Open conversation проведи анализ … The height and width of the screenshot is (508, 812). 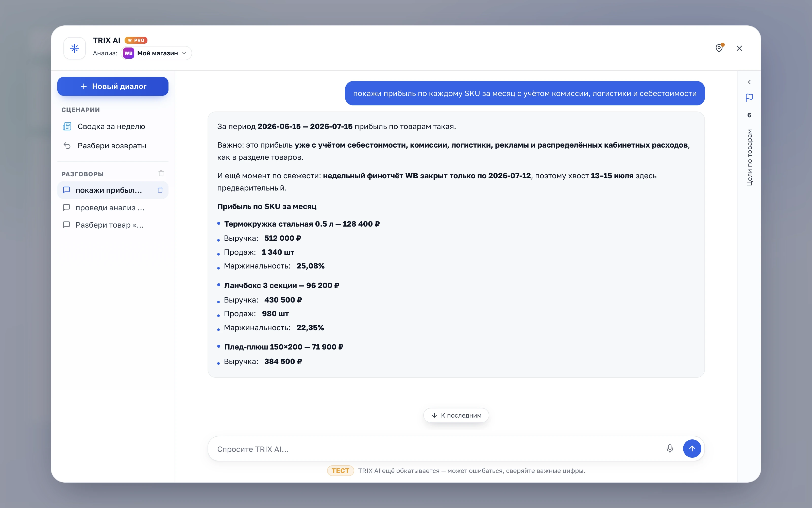pos(113,208)
